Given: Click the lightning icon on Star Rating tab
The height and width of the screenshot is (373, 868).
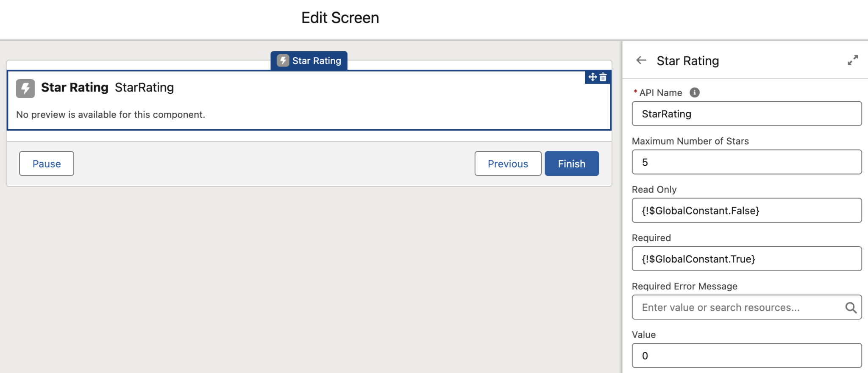Looking at the screenshot, I should coord(283,61).
